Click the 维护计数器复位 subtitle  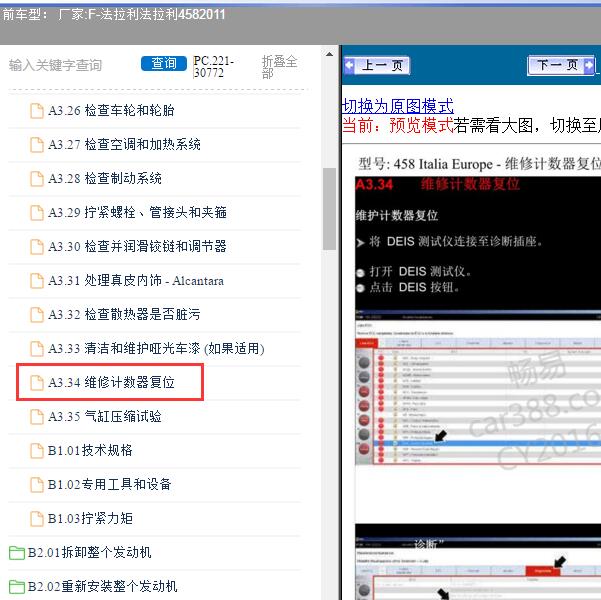tap(397, 215)
